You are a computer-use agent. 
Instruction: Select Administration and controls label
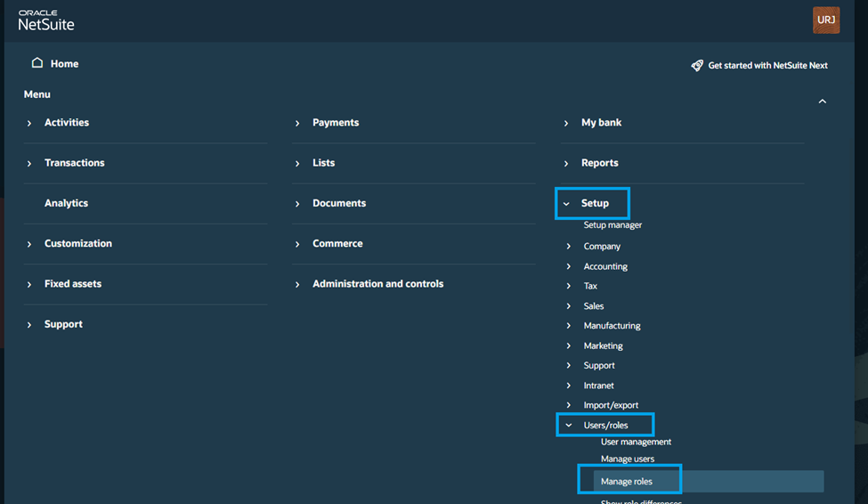click(377, 283)
